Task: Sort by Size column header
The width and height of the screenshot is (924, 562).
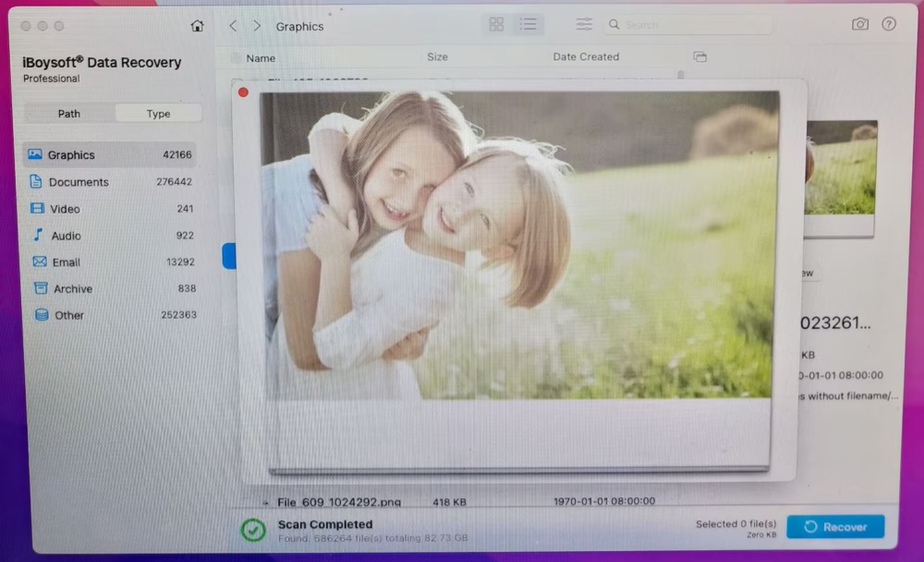Action: click(437, 56)
